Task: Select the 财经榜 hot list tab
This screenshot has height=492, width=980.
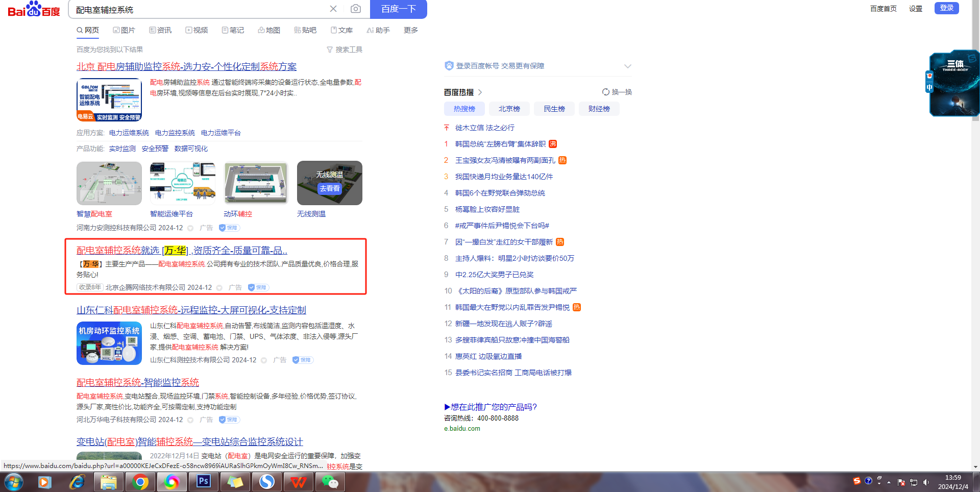Action: [599, 109]
